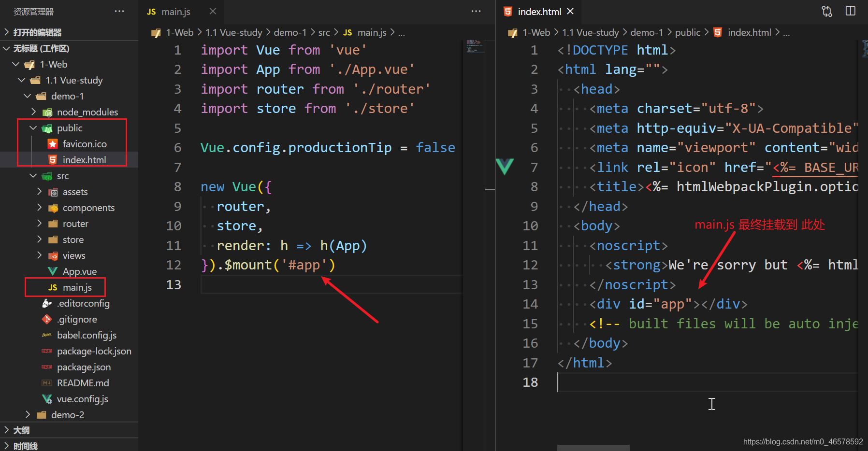Place cursor on line 18 of index.html
The width and height of the screenshot is (868, 451).
click(708, 382)
